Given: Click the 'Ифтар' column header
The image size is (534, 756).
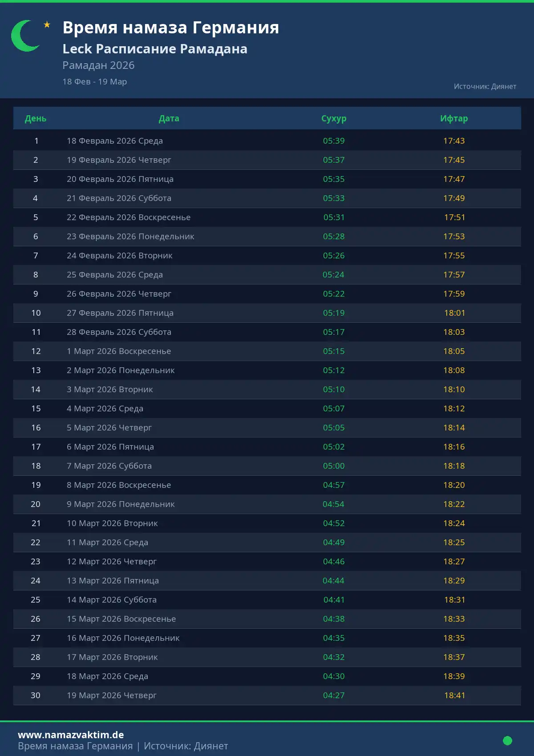Looking at the screenshot, I should click(454, 118).
